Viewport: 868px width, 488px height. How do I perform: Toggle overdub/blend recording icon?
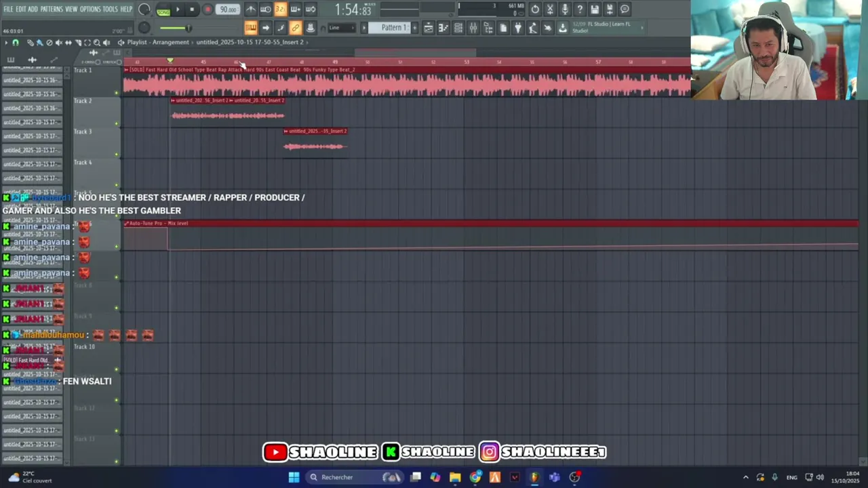click(x=295, y=9)
